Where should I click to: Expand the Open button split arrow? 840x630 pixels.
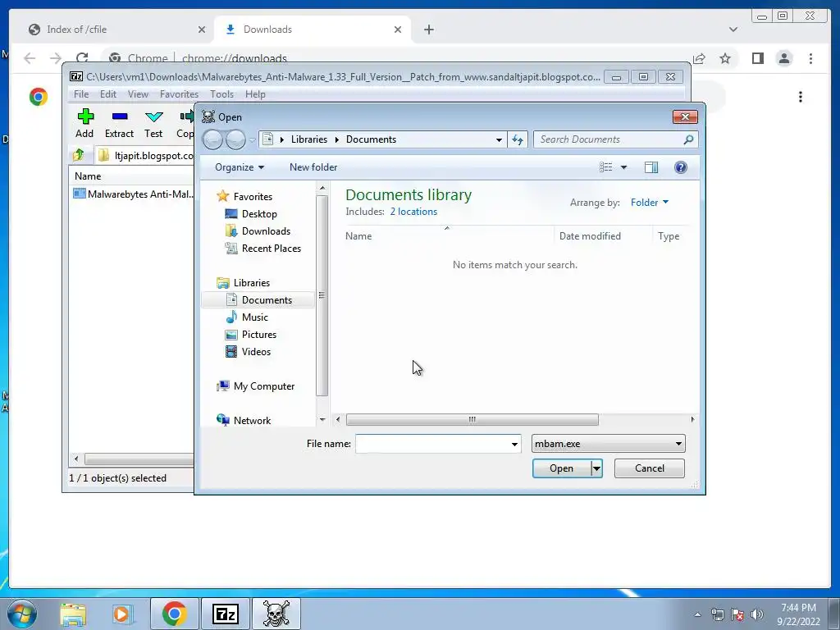point(596,468)
